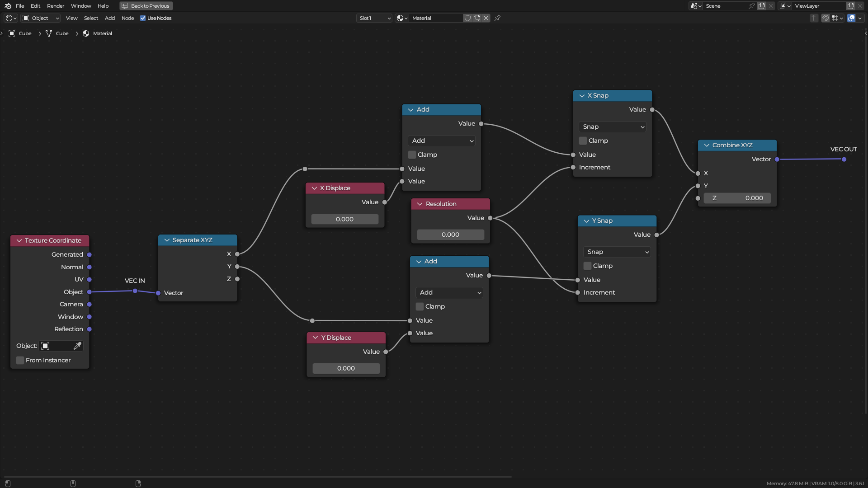Click the node overlays icon
This screenshot has height=488, width=868.
coord(851,18)
